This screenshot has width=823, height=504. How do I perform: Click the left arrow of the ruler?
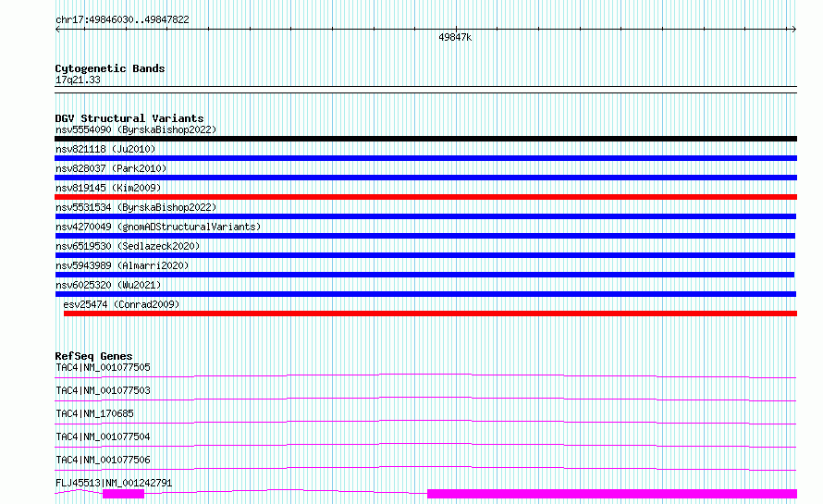[57, 30]
